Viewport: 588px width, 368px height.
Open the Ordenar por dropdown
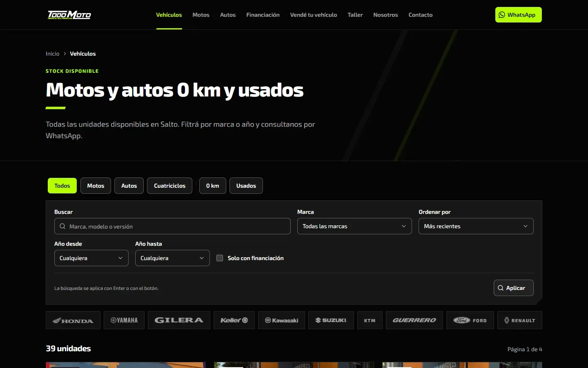(x=476, y=226)
